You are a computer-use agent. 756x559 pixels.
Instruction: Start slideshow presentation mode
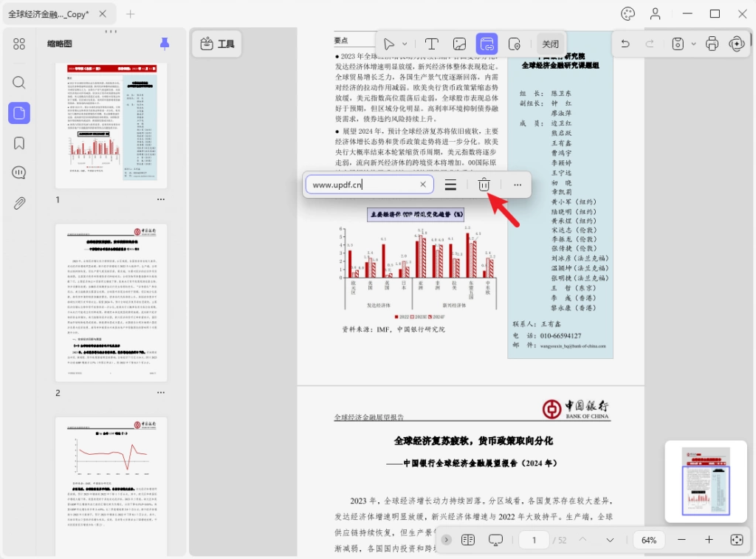[x=495, y=540]
